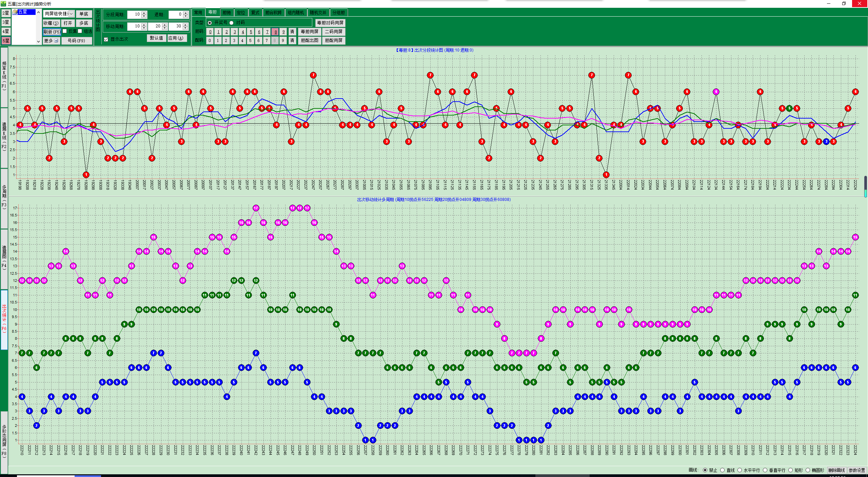Select the 五星 item in the list

(23, 12)
